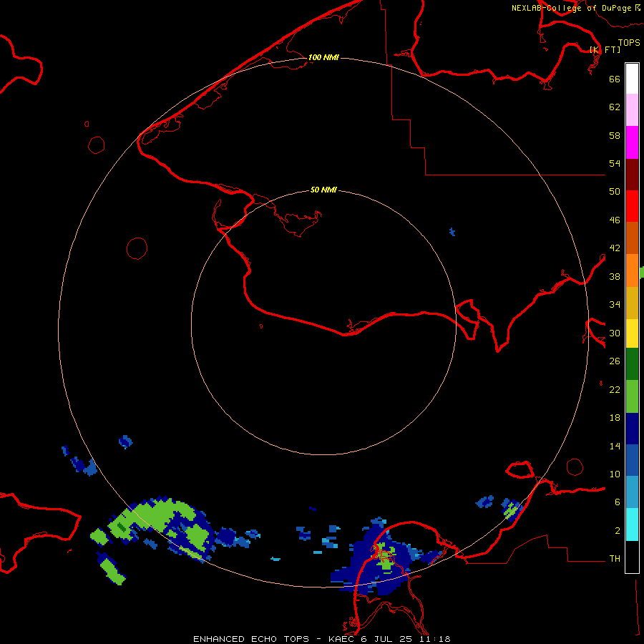
Task: Click the "38" legend value
Action: tap(615, 276)
